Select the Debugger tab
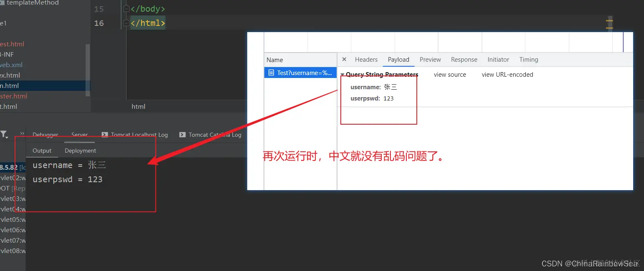The image size is (644, 271). (x=45, y=135)
